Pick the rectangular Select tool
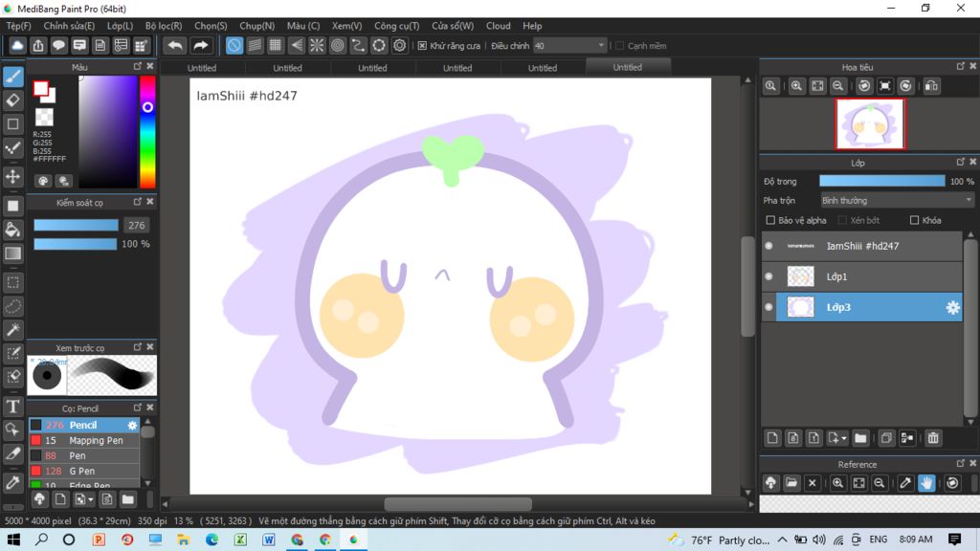Screen dimensions: 980x551 [x=13, y=282]
